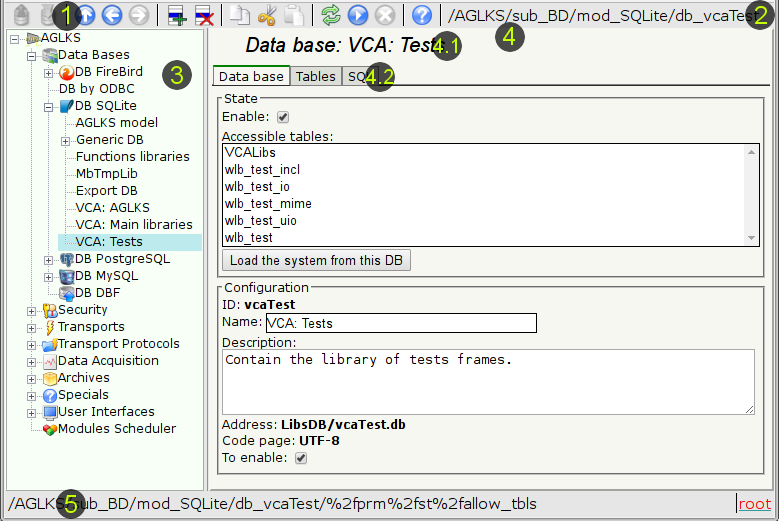Switch to the Tables tab
The height and width of the screenshot is (521, 779).
[x=315, y=76]
